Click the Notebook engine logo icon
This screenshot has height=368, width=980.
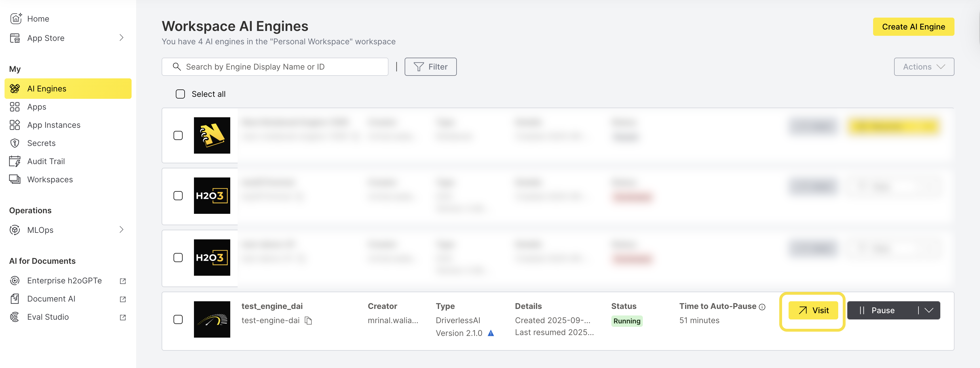(x=212, y=136)
